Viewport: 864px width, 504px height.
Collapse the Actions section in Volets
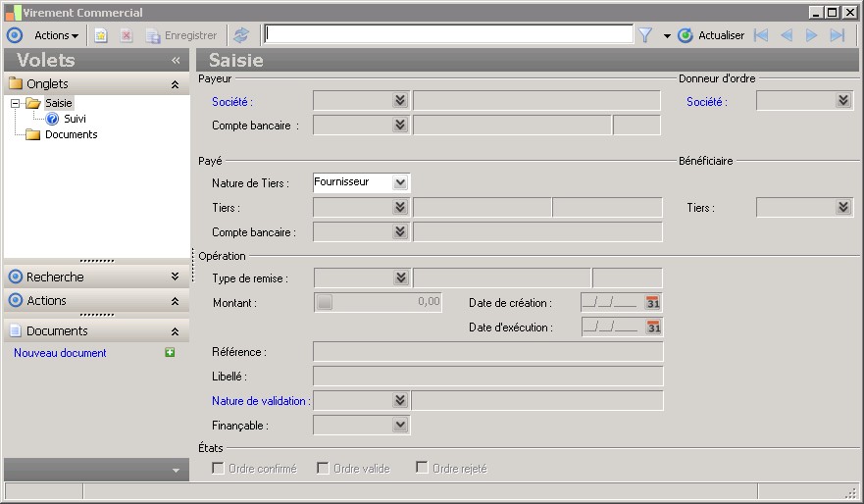tap(175, 301)
